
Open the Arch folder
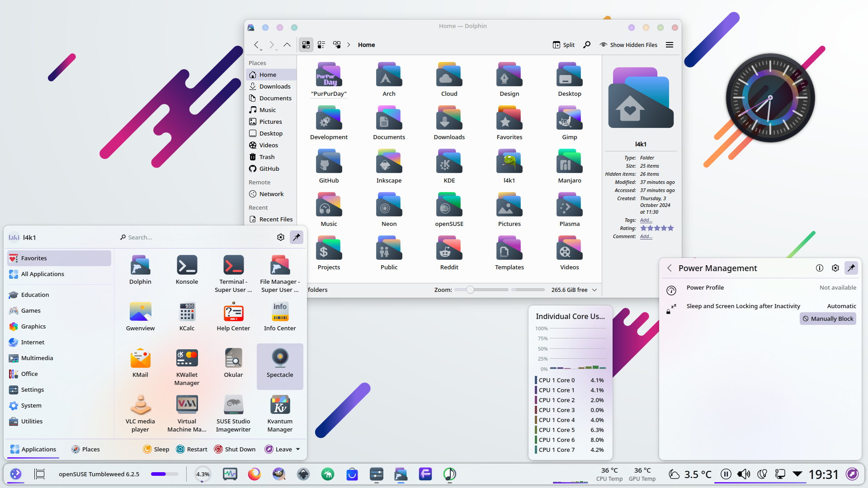(389, 80)
